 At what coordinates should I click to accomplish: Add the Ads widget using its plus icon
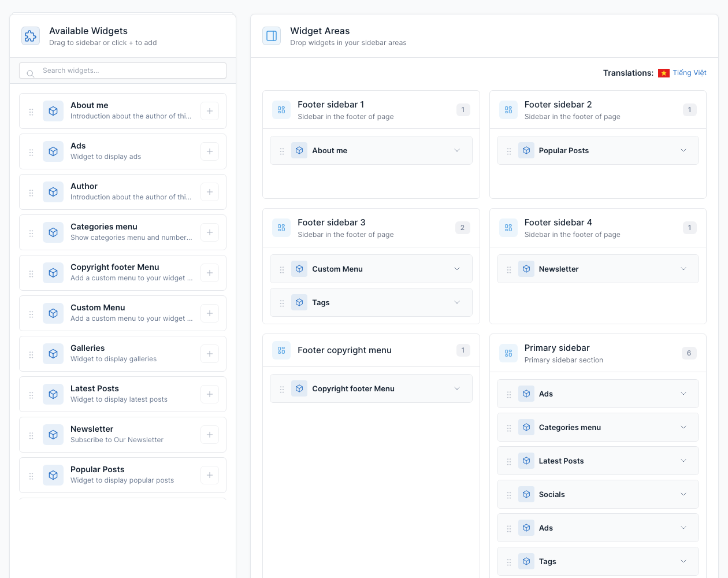(210, 151)
